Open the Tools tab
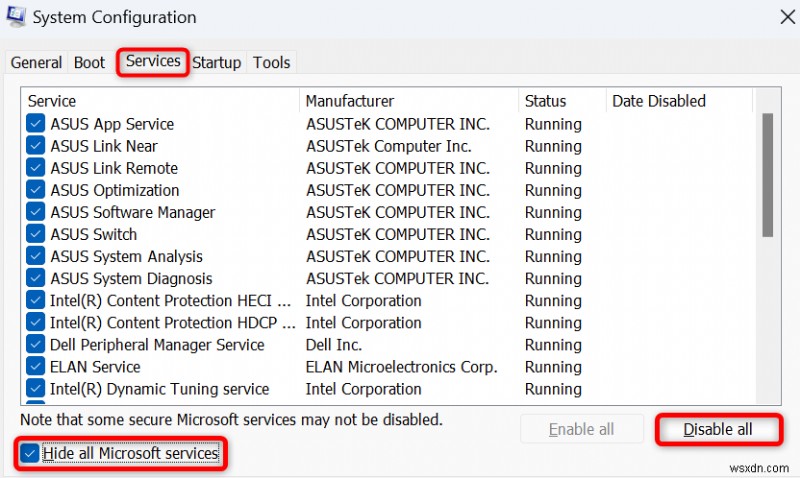 [271, 62]
